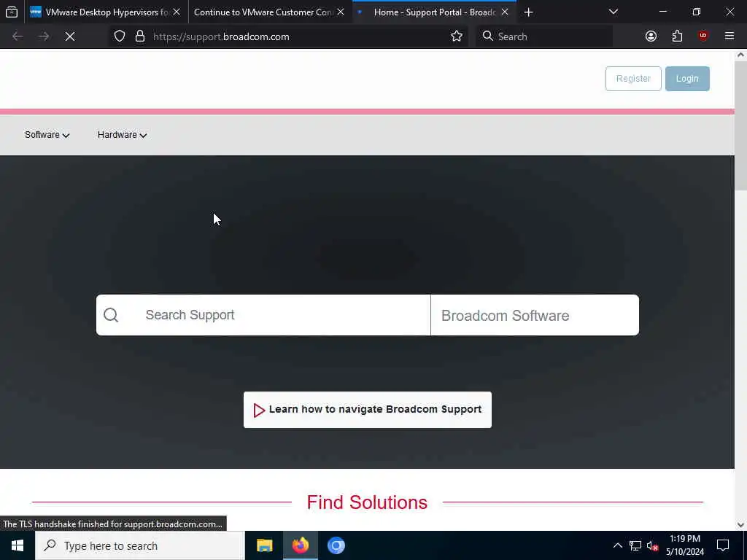Open the Extensions puzzle icon
This screenshot has width=747, height=560.
click(x=677, y=36)
